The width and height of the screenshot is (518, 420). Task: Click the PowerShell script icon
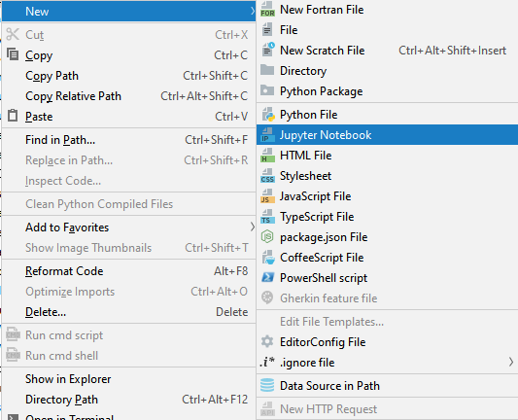coord(267,278)
